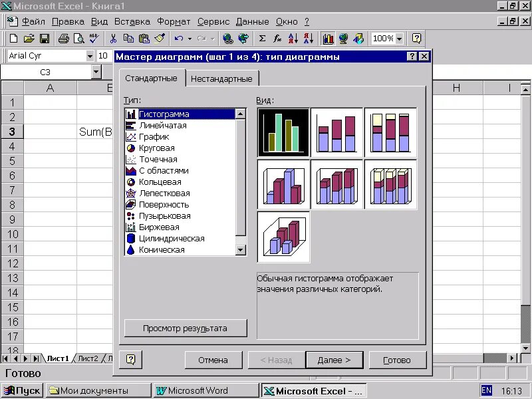The width and height of the screenshot is (532, 399).
Task: Switch to the Лист2 sheet tab
Action: 88,358
